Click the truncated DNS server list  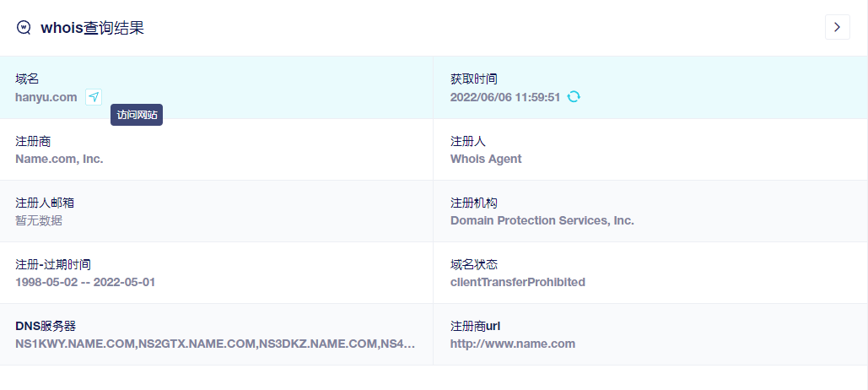(215, 344)
